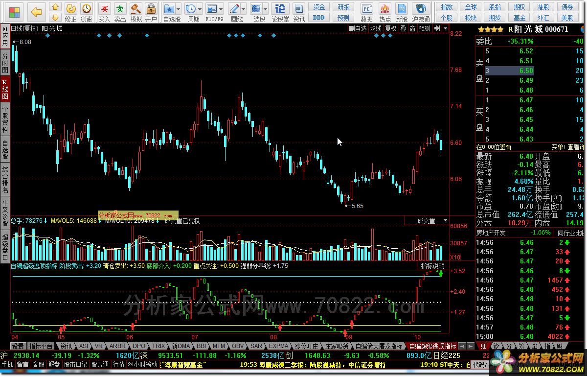This screenshot has height=377, width=588.
Task: Toggle 复权 price adjustment on chart
Action: 390,28
